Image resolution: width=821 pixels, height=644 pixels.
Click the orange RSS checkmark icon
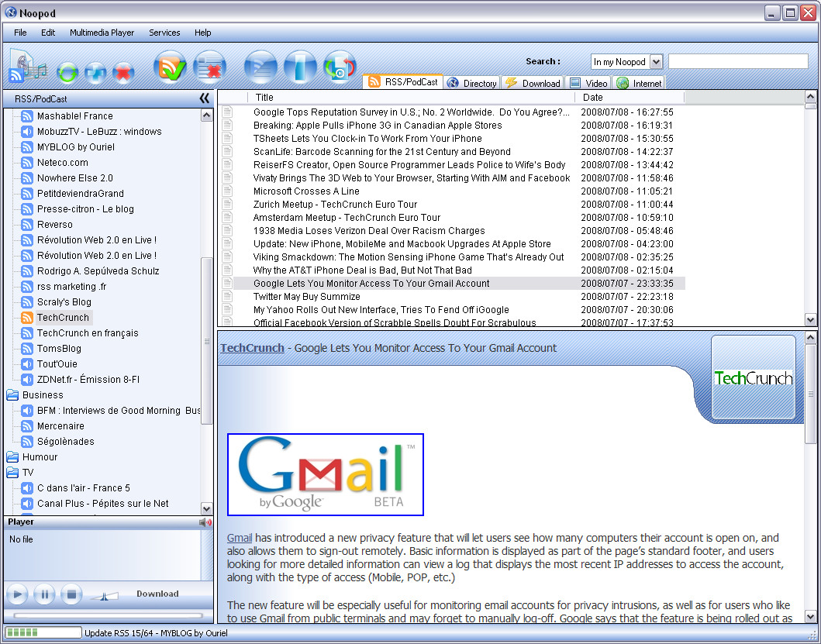coord(170,67)
